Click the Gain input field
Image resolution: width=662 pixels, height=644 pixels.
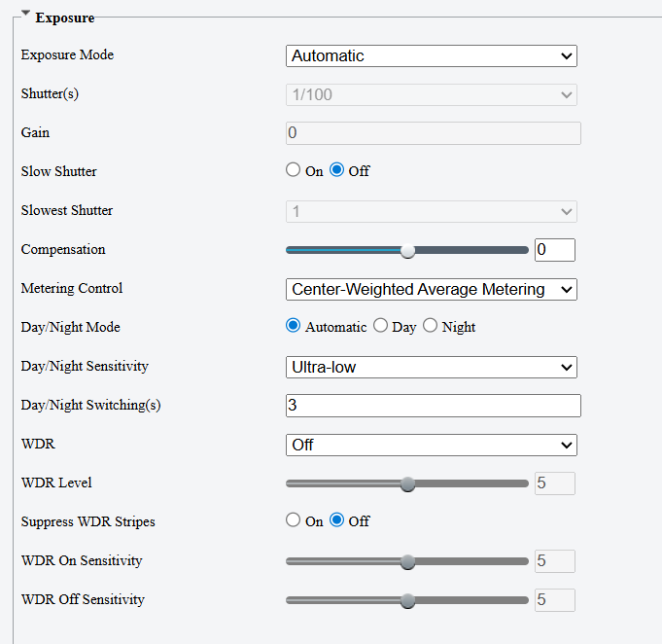pos(433,133)
